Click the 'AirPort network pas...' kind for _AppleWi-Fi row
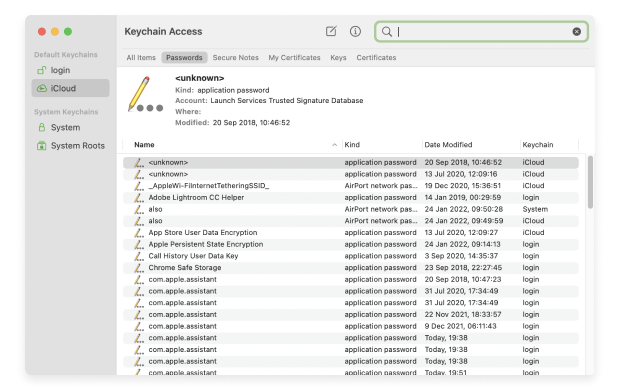The height and width of the screenshot is (390, 620). (380, 186)
